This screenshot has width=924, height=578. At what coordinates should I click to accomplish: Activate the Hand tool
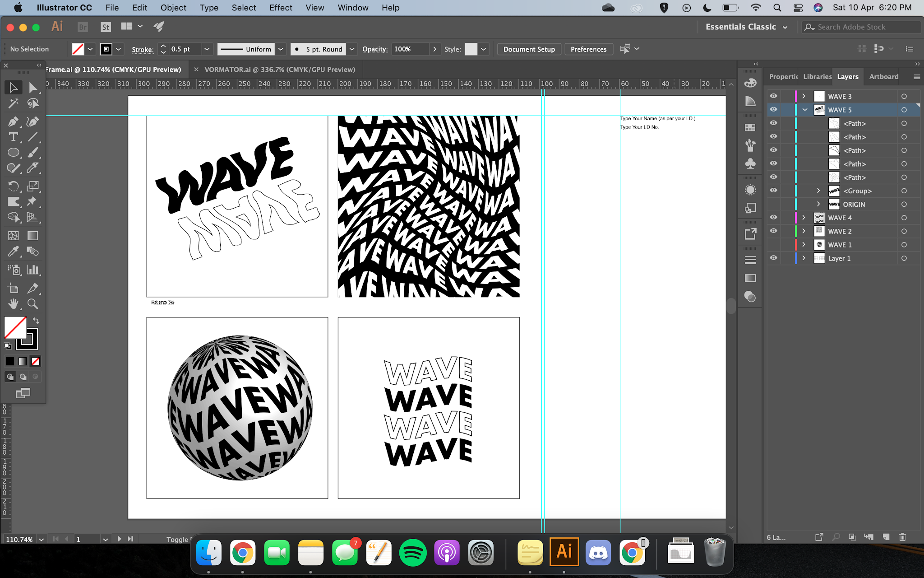[x=13, y=304]
